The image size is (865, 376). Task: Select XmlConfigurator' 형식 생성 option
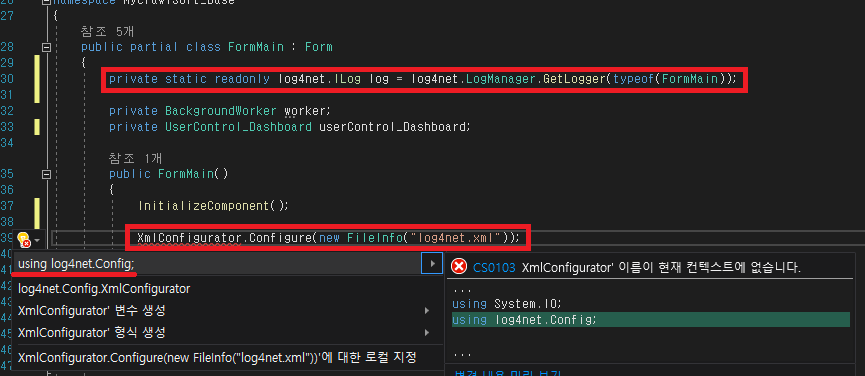click(92, 332)
